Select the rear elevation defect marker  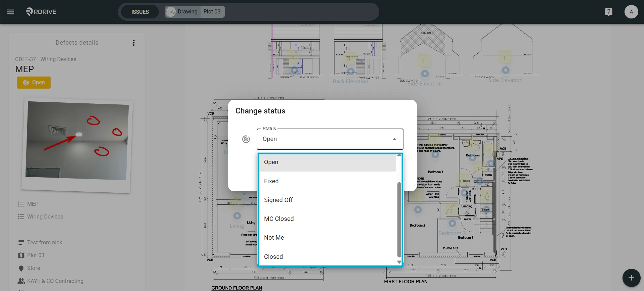pos(294,70)
